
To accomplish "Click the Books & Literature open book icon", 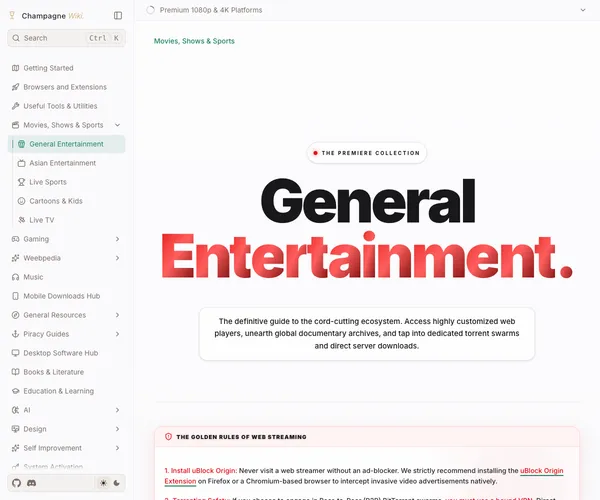I will pyautogui.click(x=15, y=372).
